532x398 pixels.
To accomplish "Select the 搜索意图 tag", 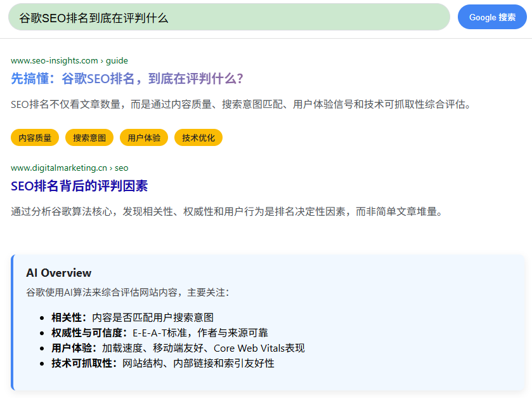I will tap(89, 138).
